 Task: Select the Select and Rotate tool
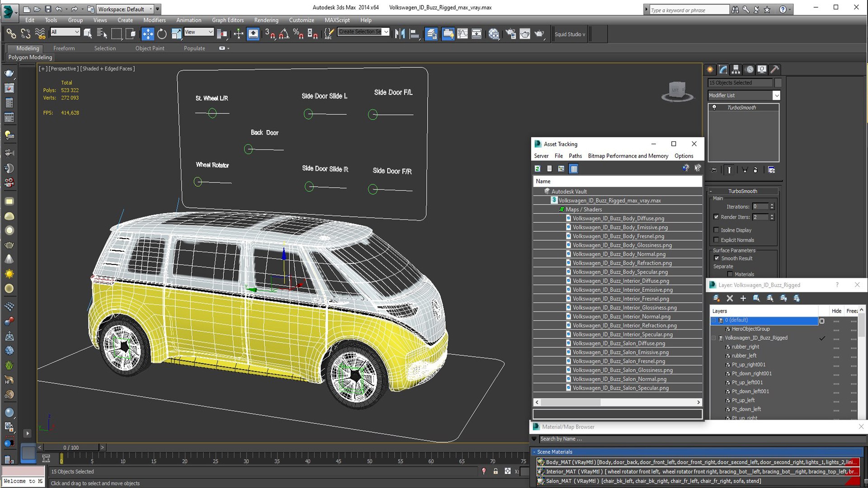click(162, 34)
